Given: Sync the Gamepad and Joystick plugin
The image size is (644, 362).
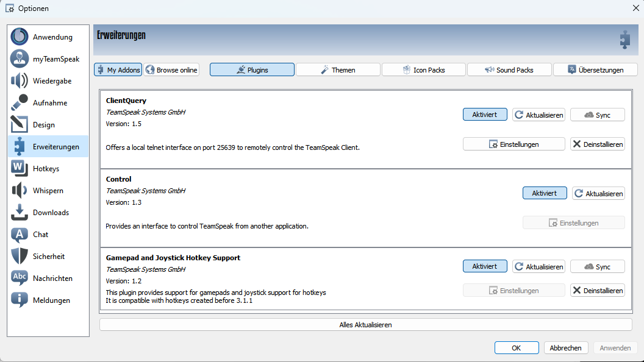Looking at the screenshot, I should pyautogui.click(x=598, y=266).
